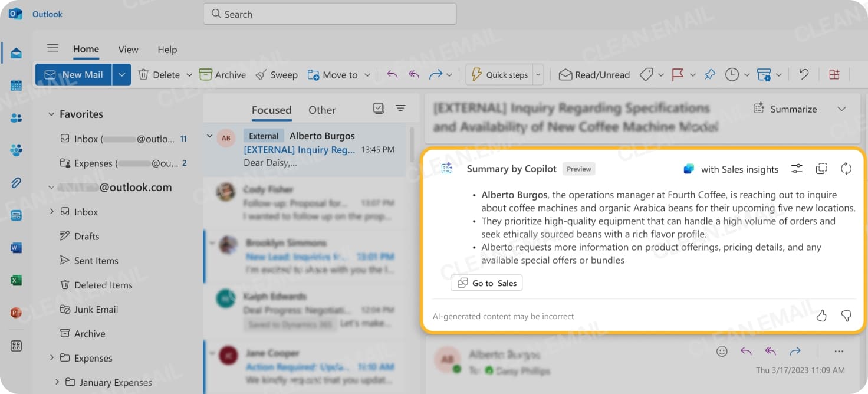
Task: Give thumbs up to the summary
Action: pyautogui.click(x=821, y=316)
